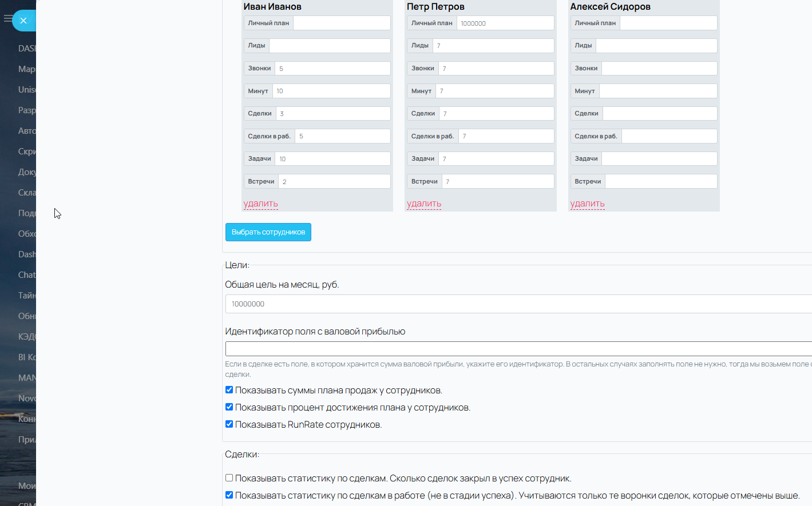Edit Алексей Сидоров's 'Лиды' field
Image resolution: width=812 pixels, height=506 pixels.
click(657, 46)
